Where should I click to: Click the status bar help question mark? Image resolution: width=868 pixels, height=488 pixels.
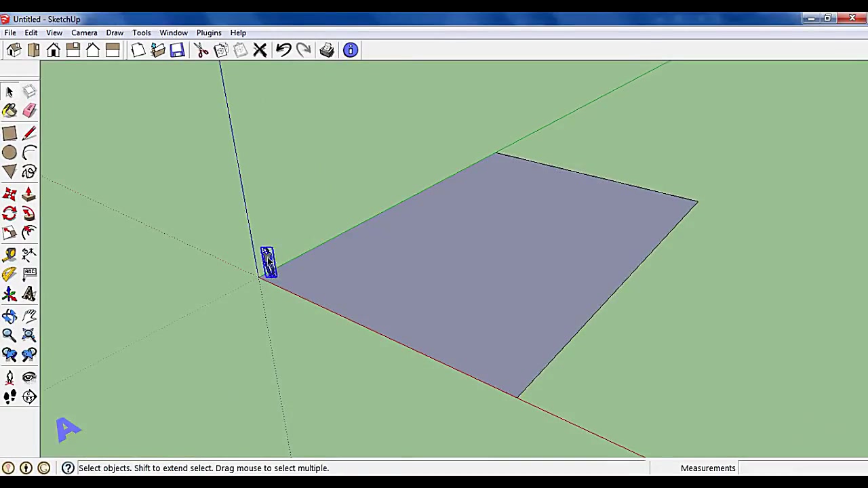(x=68, y=468)
